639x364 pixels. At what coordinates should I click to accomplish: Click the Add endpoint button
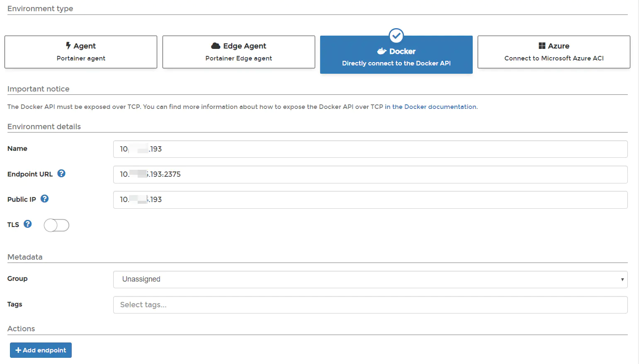[41, 350]
